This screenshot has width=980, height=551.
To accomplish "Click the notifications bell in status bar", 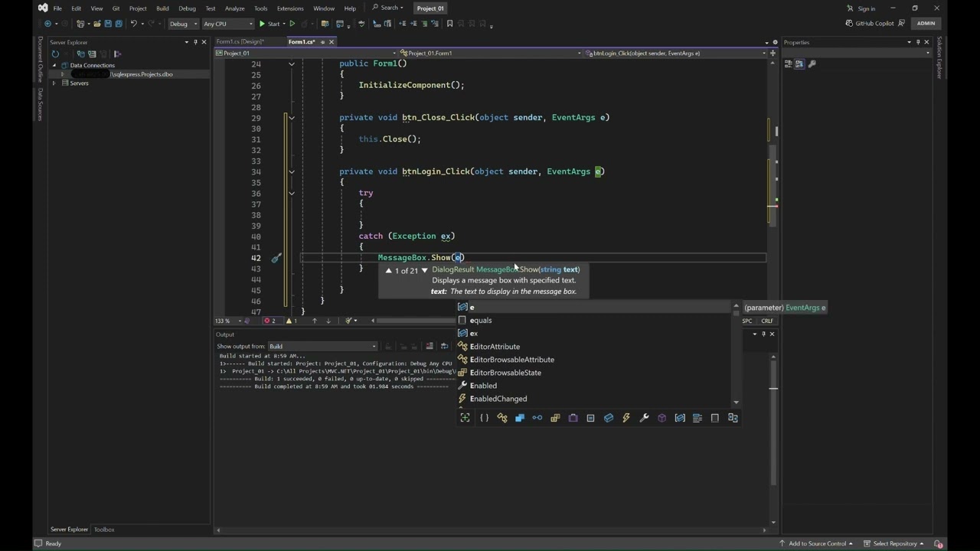I will point(938,543).
